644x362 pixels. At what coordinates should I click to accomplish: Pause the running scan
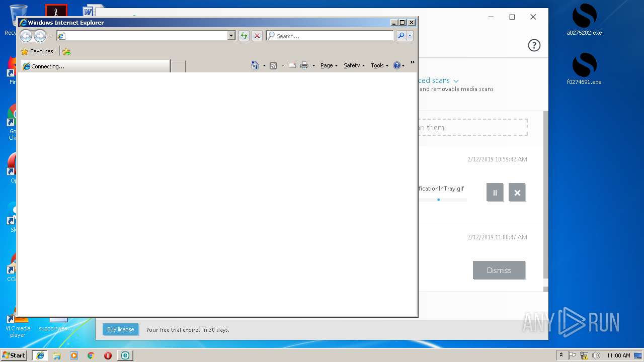click(495, 193)
